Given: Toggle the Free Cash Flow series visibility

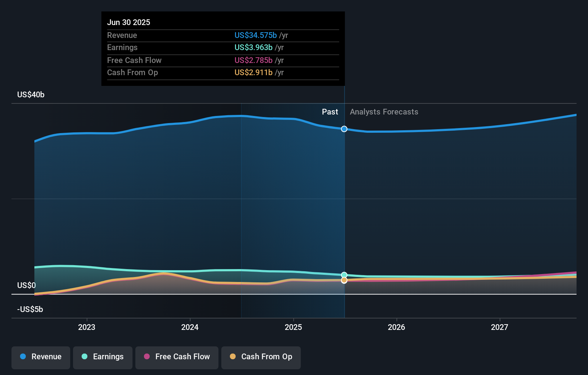Looking at the screenshot, I should tap(177, 357).
